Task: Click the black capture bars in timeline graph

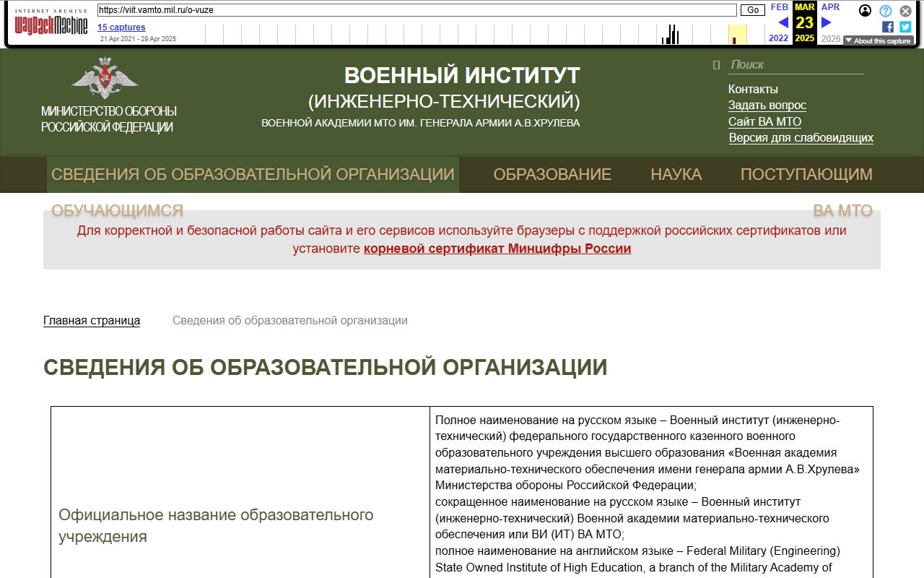Action: (671, 34)
